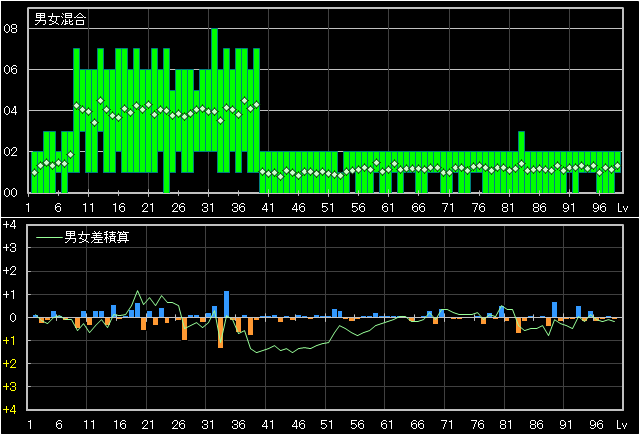This screenshot has height=435, width=640.
Task: Select the 04 y-axis label
Action: tap(10, 111)
